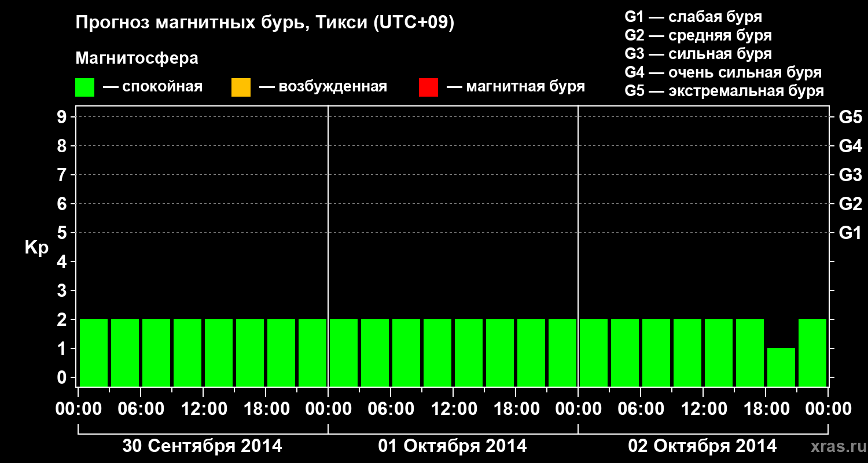Click the '12:00' time label under 30 Сентября

click(x=203, y=409)
